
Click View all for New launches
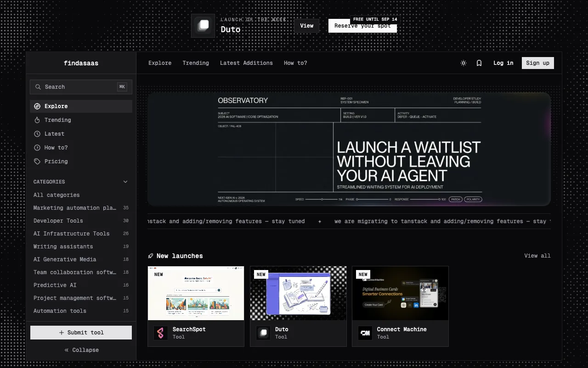537,256
